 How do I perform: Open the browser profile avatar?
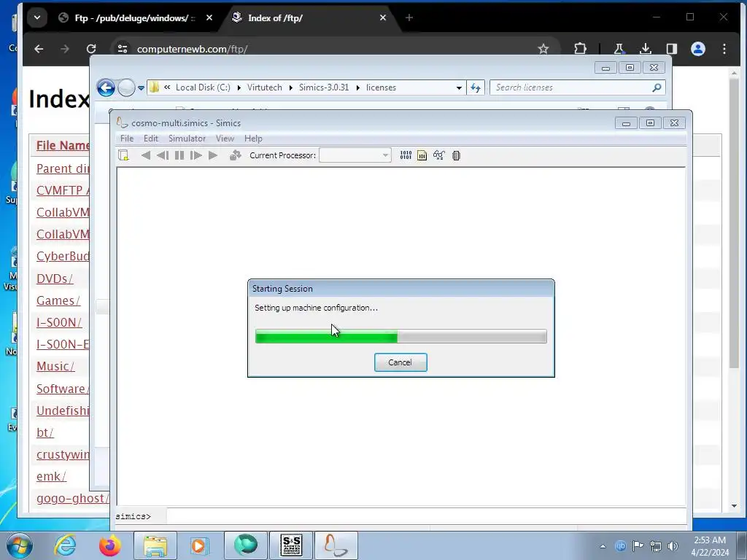(698, 49)
